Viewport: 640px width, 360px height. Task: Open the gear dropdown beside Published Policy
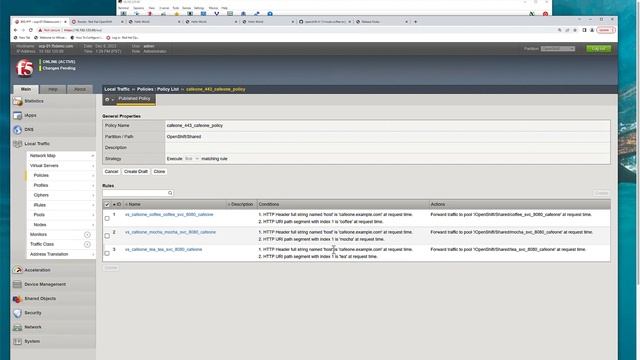point(109,99)
